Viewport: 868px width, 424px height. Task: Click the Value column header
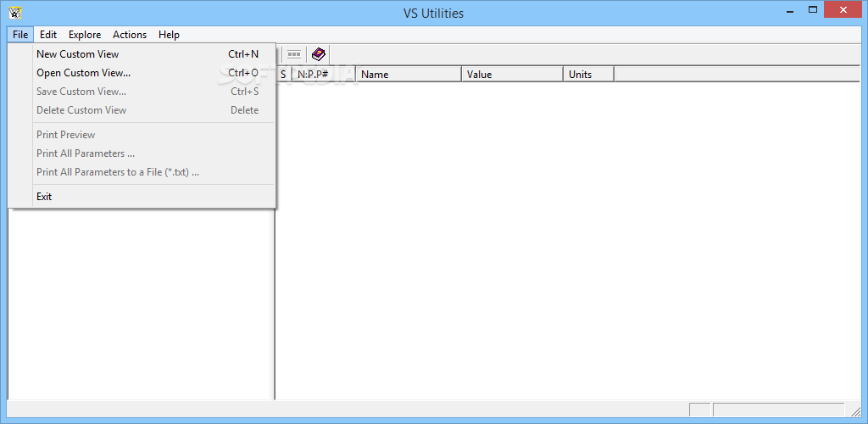tap(512, 74)
